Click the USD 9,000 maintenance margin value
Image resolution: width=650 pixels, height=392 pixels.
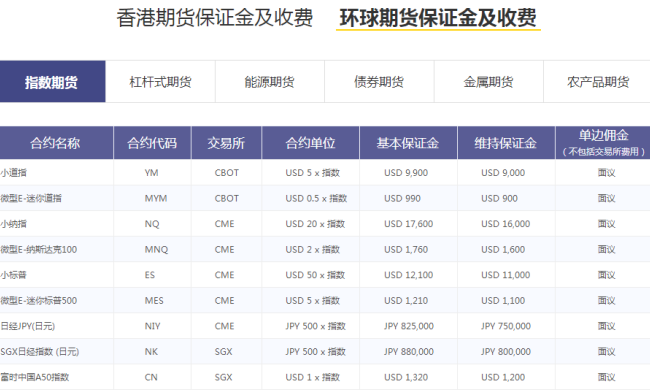click(503, 173)
